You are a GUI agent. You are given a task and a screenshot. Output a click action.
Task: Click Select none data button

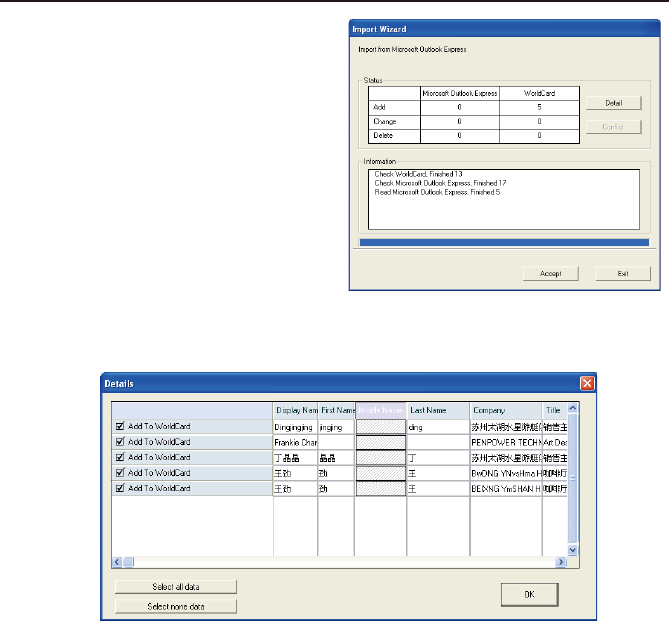176,606
